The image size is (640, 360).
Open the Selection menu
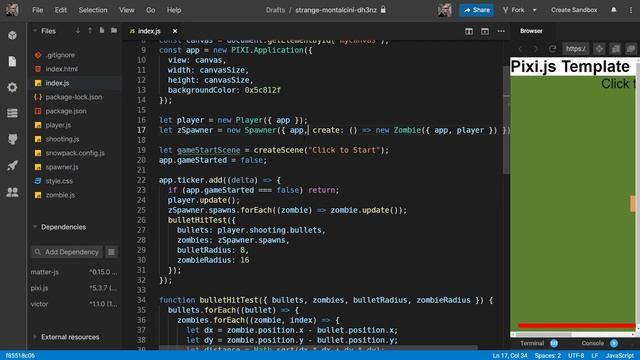point(93,10)
